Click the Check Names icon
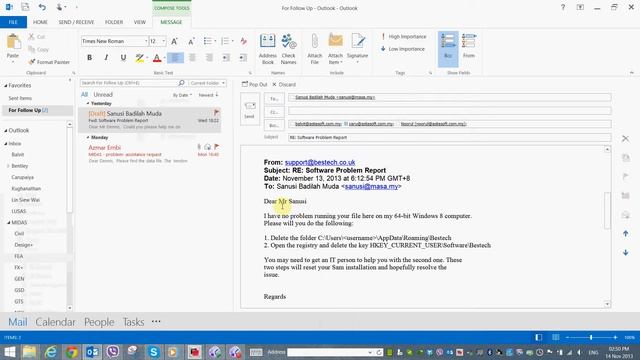 click(289, 49)
